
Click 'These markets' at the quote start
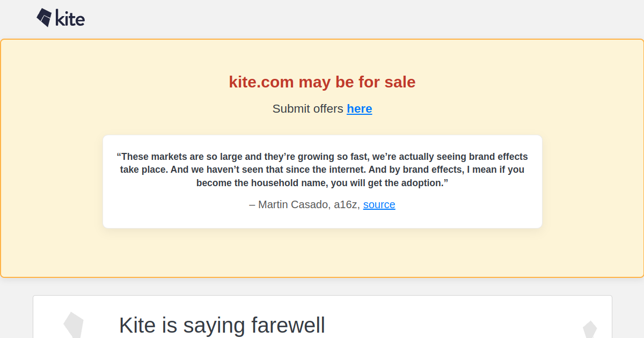pyautogui.click(x=145, y=157)
